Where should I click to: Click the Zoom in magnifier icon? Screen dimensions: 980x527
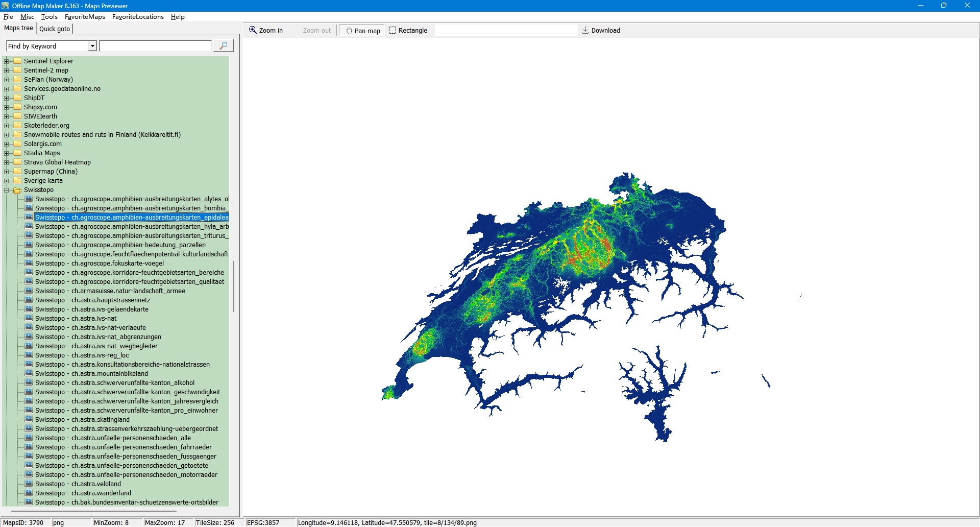tap(253, 30)
